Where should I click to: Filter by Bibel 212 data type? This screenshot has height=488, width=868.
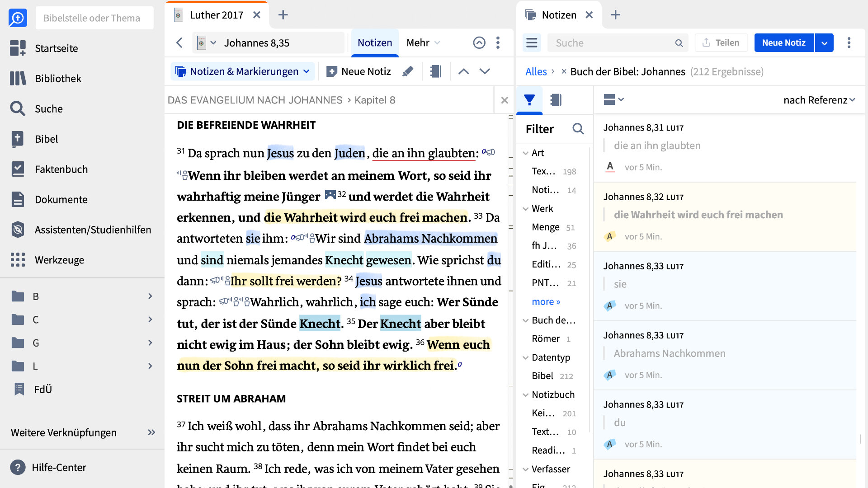click(552, 376)
